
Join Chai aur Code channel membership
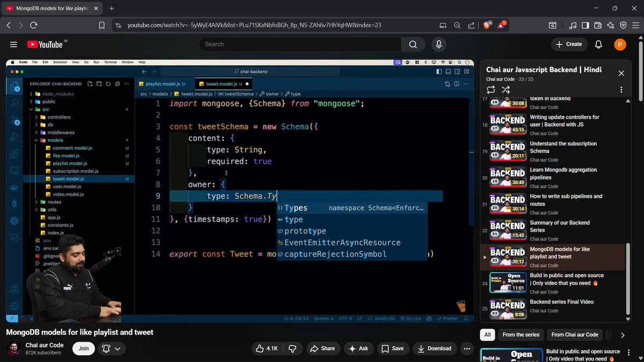click(x=84, y=349)
